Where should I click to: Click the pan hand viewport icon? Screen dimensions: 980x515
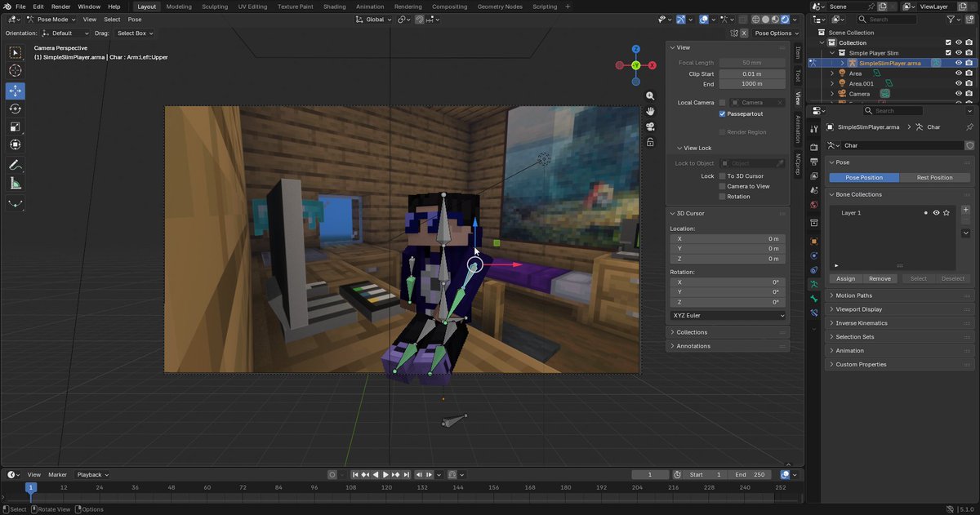pyautogui.click(x=650, y=111)
